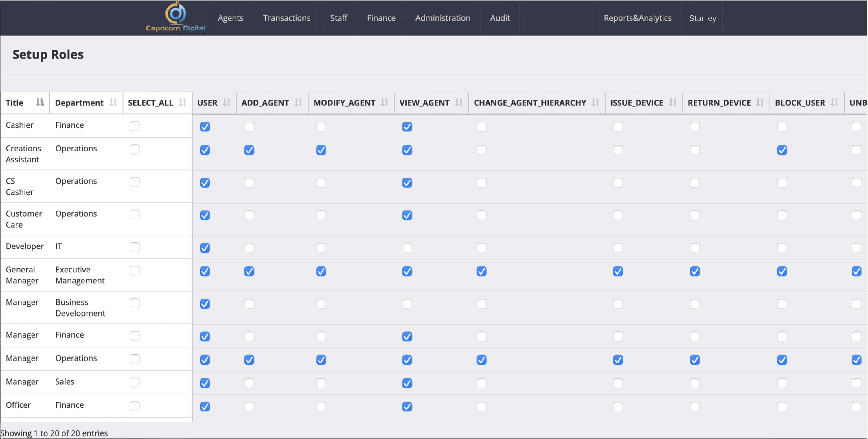Click the Staff navigation link
This screenshot has height=439, width=868.
339,18
